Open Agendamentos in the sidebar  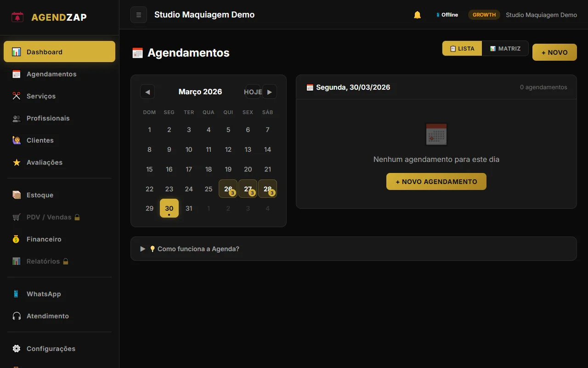pyautogui.click(x=51, y=74)
